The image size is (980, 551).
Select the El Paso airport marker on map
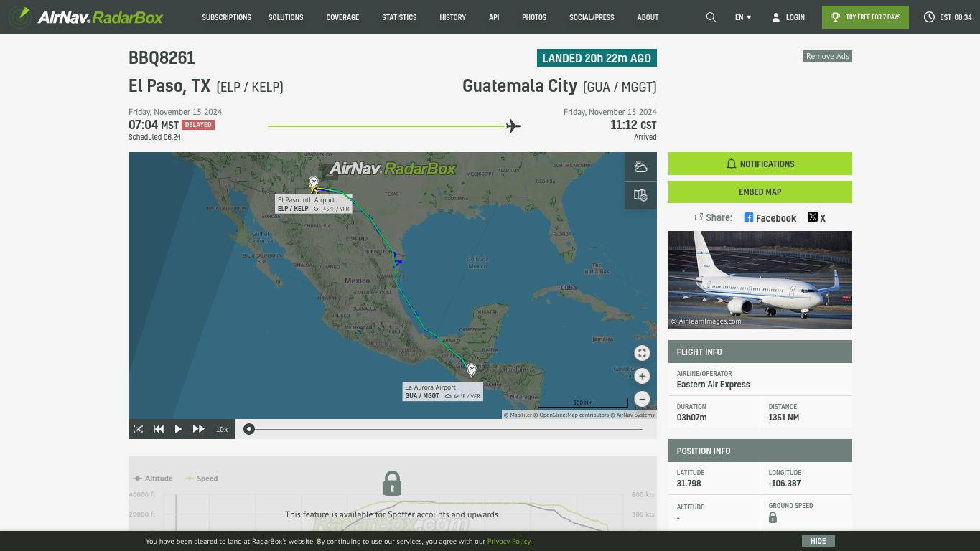click(313, 183)
